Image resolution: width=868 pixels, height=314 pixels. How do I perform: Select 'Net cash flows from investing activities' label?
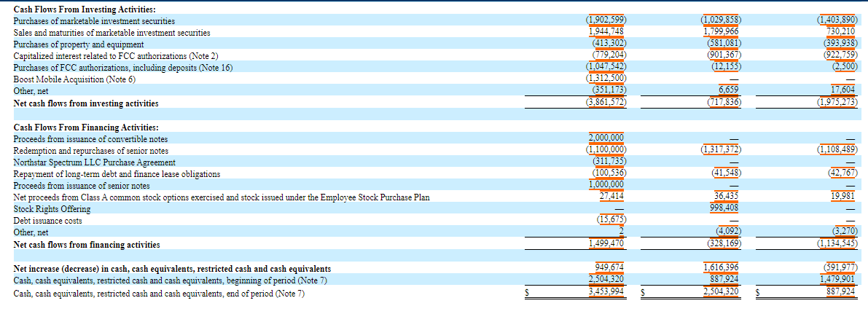tap(86, 103)
